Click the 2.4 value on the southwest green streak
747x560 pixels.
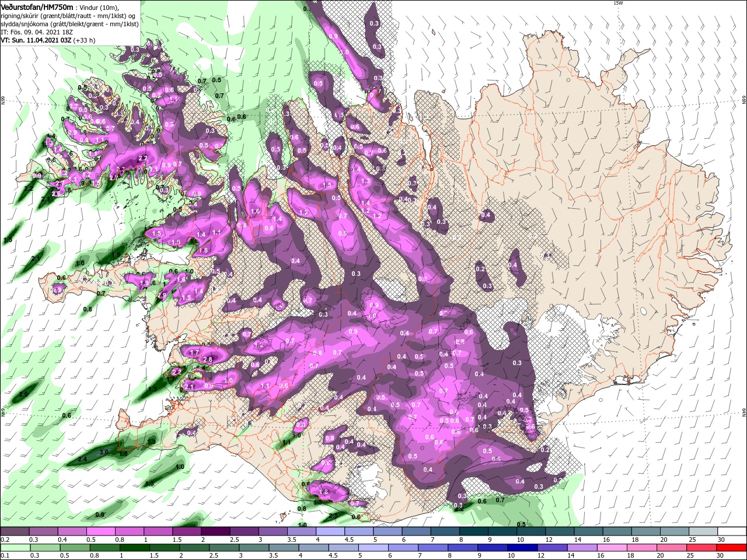(x=82, y=460)
